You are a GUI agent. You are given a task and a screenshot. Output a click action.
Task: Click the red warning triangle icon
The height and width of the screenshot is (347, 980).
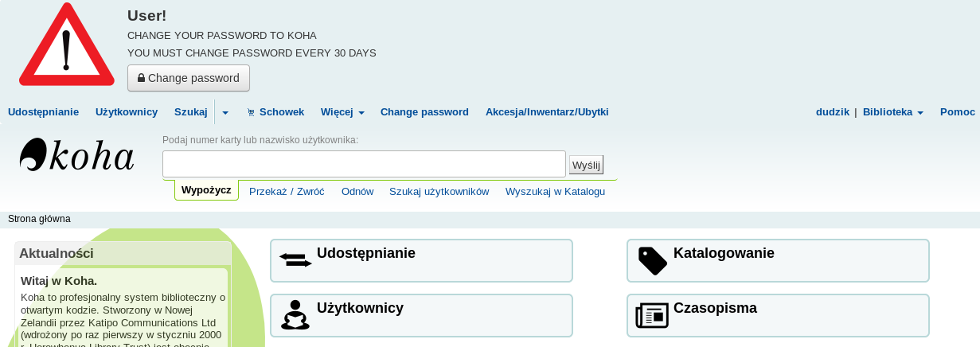tap(66, 46)
